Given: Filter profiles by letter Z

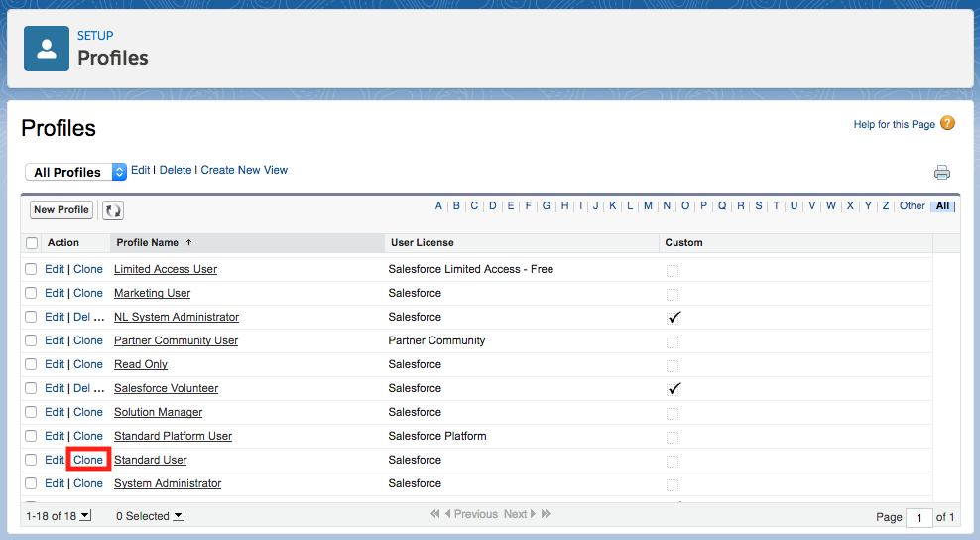Looking at the screenshot, I should click(886, 205).
